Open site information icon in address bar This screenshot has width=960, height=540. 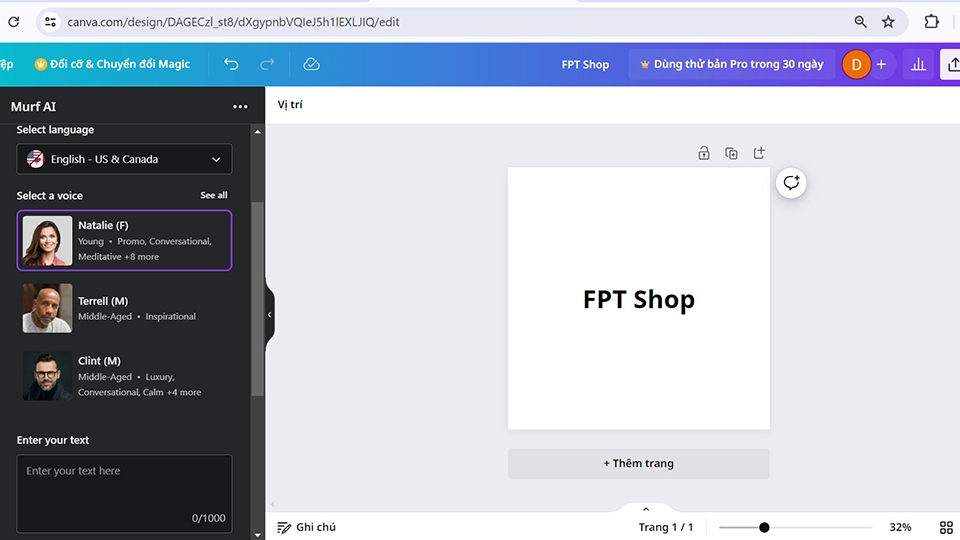click(x=50, y=22)
